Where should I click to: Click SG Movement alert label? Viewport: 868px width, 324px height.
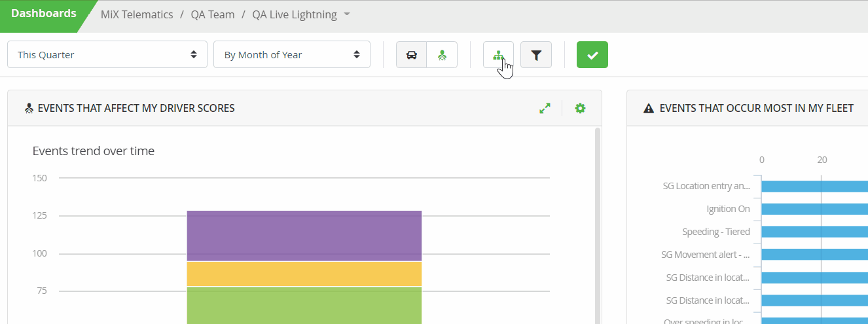click(x=706, y=255)
